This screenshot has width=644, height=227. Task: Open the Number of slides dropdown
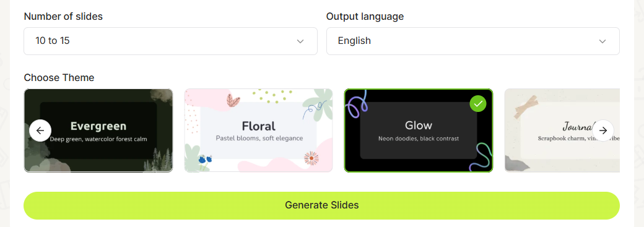point(170,41)
